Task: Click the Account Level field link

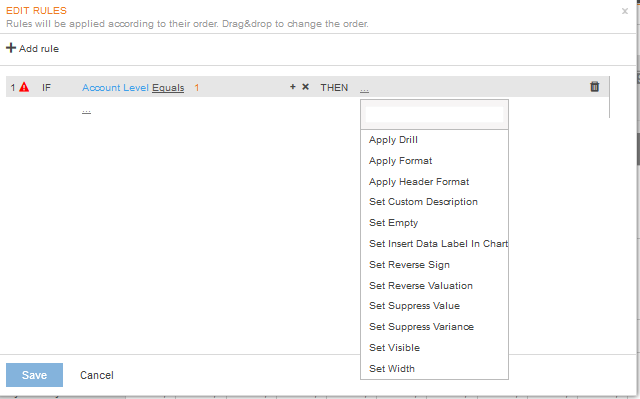Action: 116,88
